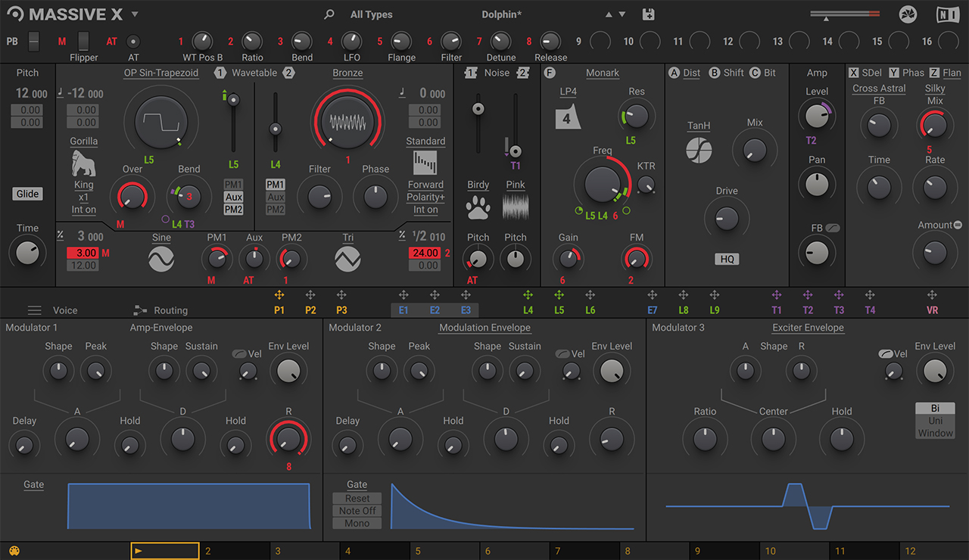Click the sphere icon next to NI logo

(908, 14)
